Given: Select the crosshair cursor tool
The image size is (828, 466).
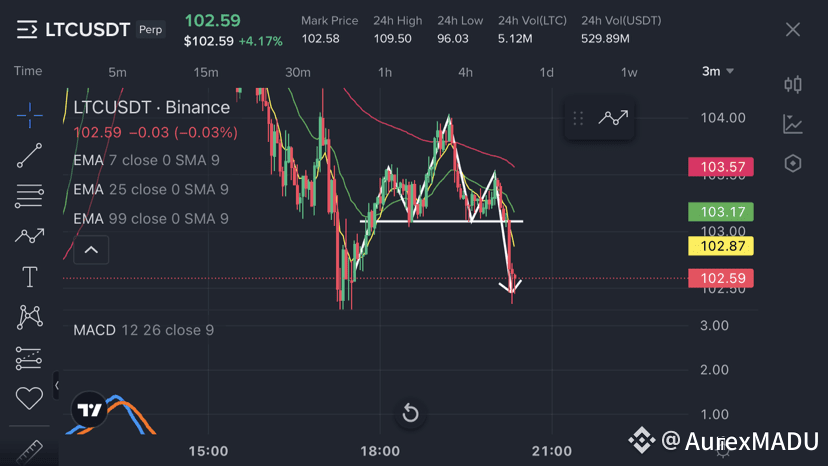Looking at the screenshot, I should click(x=30, y=115).
